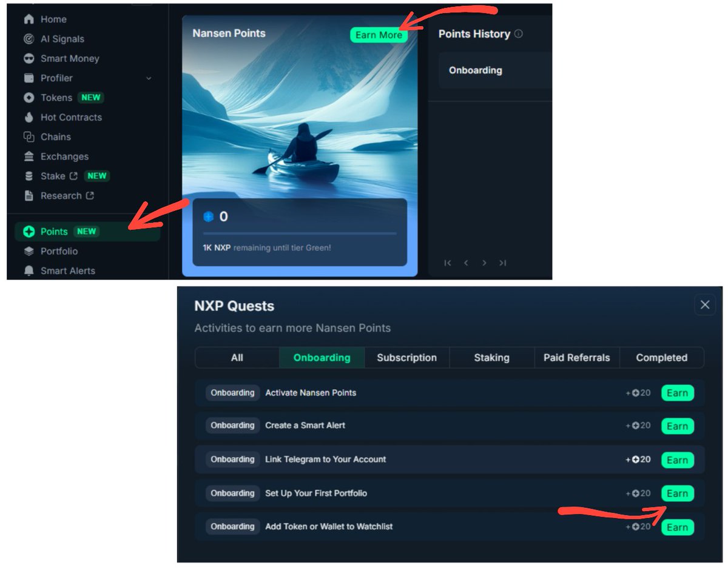Image resolution: width=728 pixels, height=568 pixels.
Task: Click the Earn More button
Action: (379, 35)
